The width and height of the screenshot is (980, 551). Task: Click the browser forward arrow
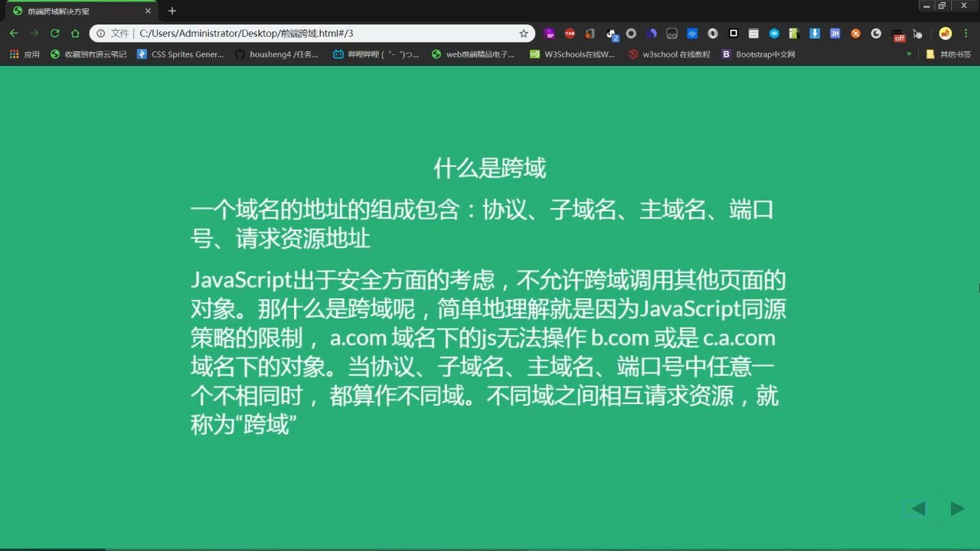point(34,34)
